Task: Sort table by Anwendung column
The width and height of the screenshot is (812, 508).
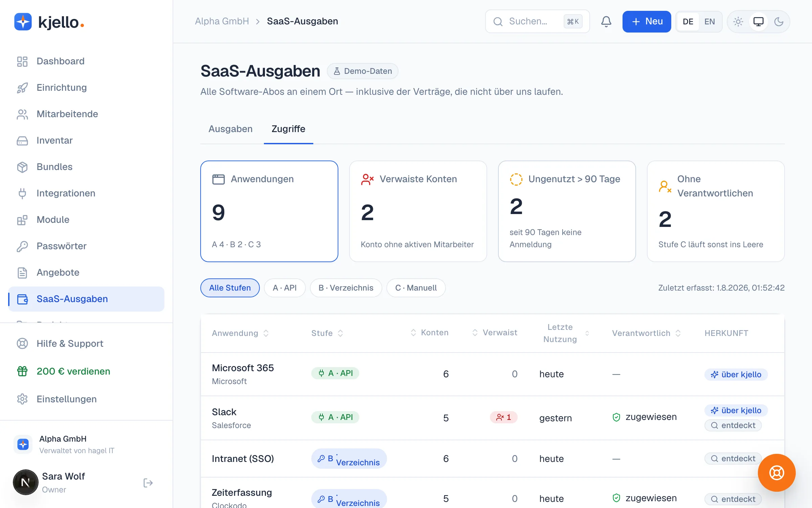Action: tap(241, 333)
